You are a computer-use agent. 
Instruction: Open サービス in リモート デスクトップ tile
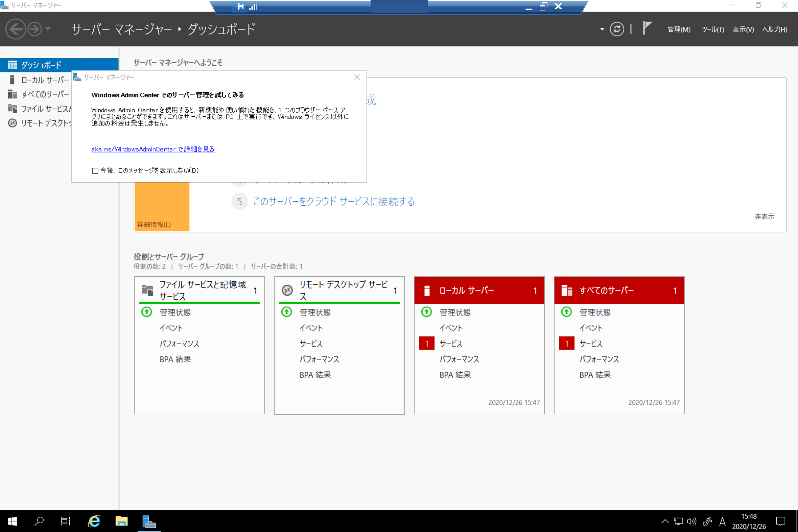click(311, 343)
